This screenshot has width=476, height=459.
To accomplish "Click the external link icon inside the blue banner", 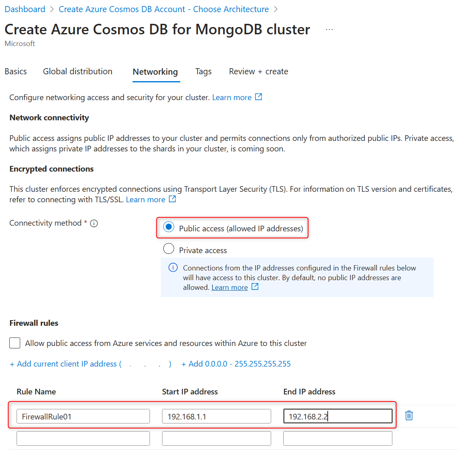I will pyautogui.click(x=255, y=287).
